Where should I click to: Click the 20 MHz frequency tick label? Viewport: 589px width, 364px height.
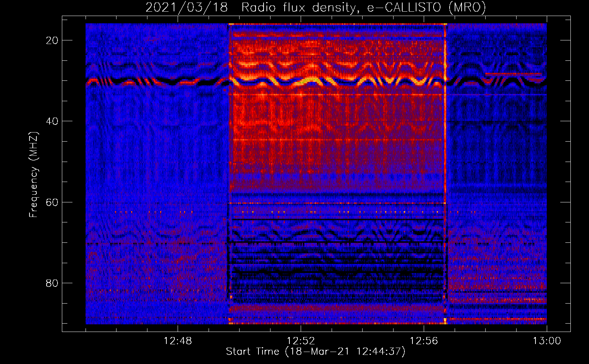[x=52, y=40]
